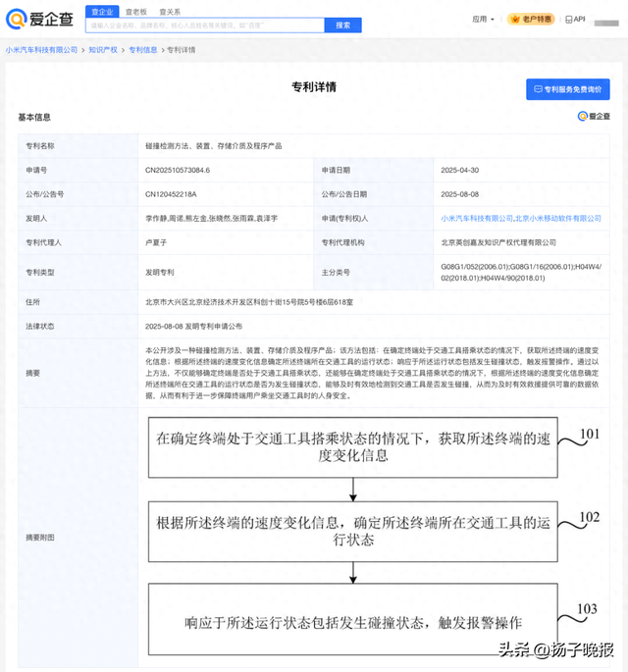The height and width of the screenshot is (672, 628).
Task: Click application date 2025-04-30
Action: coord(459,170)
